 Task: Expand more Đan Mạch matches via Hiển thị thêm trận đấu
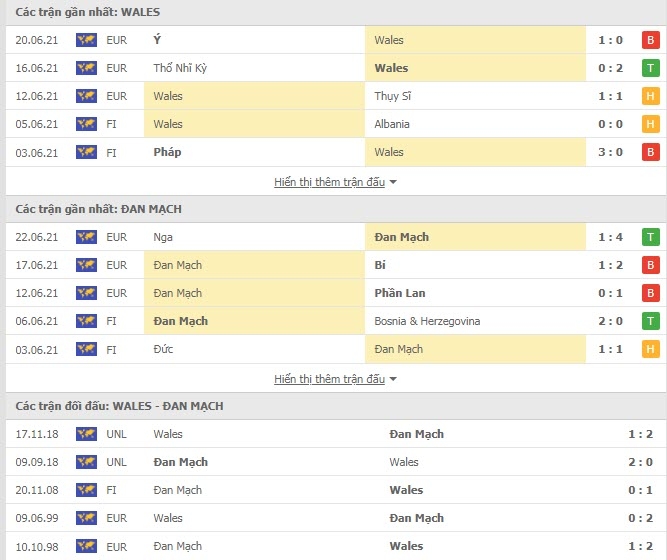point(329,379)
